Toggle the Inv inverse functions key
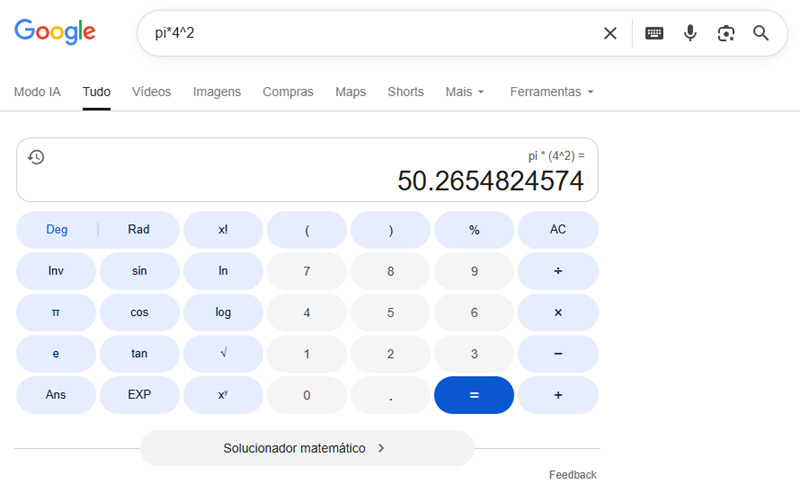This screenshot has height=484, width=800. 56,271
